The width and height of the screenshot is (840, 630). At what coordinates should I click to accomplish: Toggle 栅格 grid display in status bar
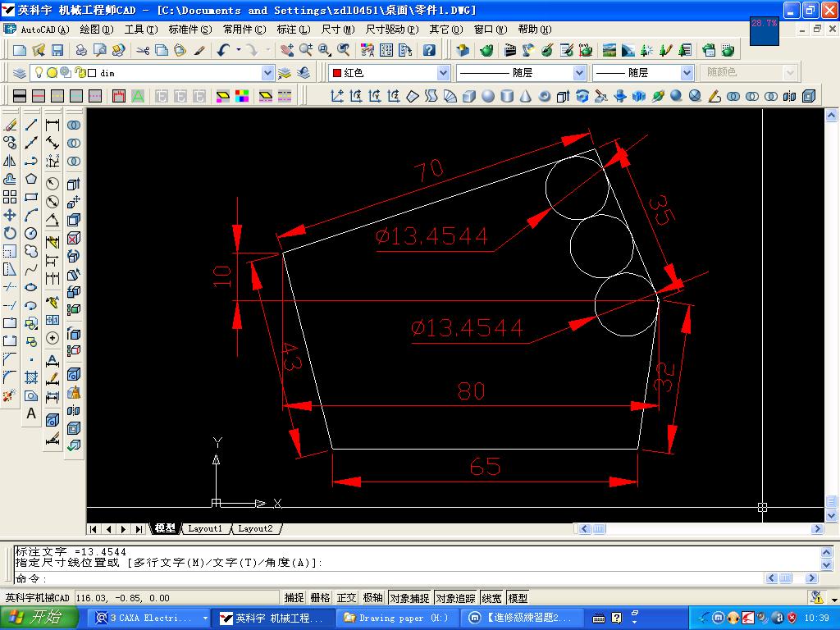tap(321, 598)
